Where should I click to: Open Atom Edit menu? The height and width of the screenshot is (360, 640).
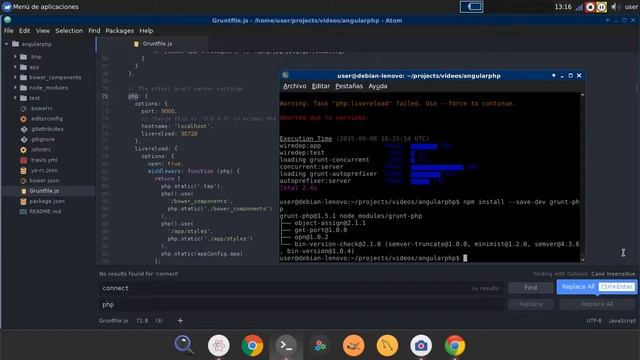[x=24, y=31]
